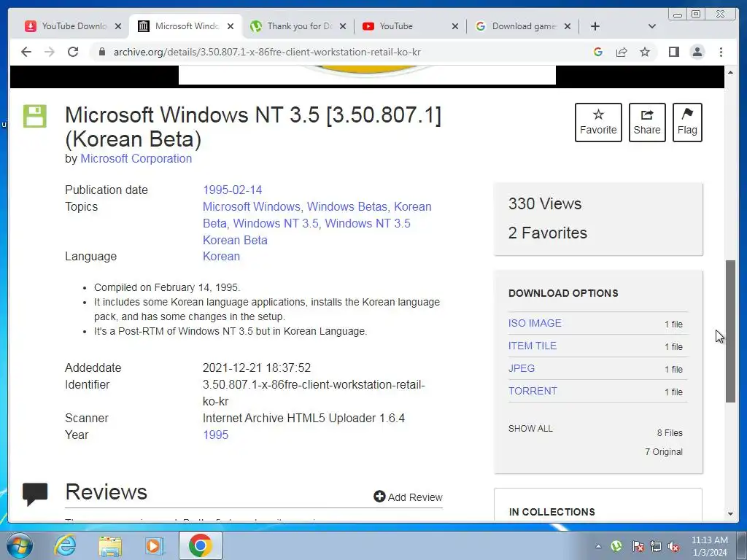Open Windows Explorer from the taskbar
Screen dimensions: 747x560
[110, 545]
